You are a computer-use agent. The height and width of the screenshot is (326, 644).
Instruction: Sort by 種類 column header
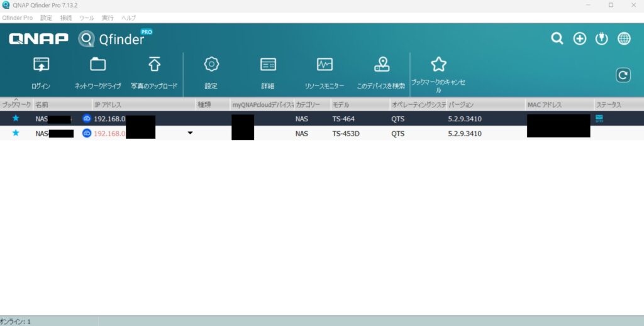point(213,104)
